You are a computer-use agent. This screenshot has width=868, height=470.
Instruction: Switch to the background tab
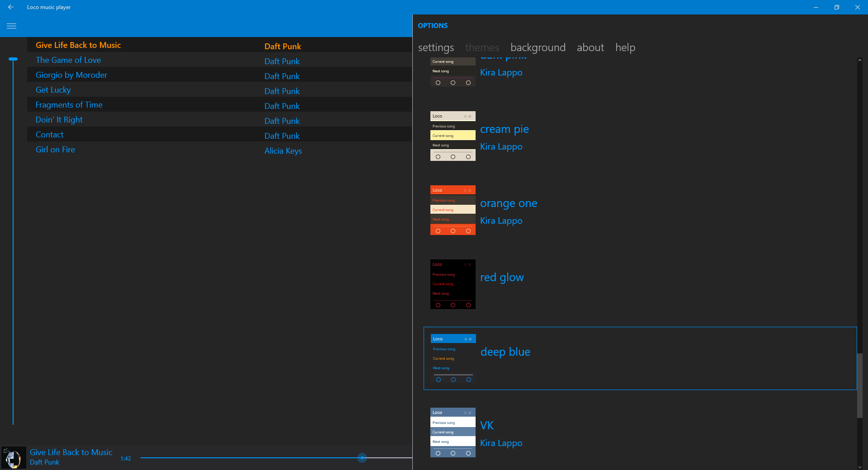tap(538, 47)
